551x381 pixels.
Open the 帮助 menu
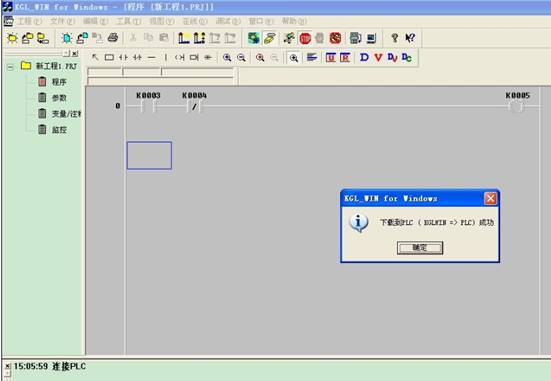pyautogui.click(x=294, y=21)
